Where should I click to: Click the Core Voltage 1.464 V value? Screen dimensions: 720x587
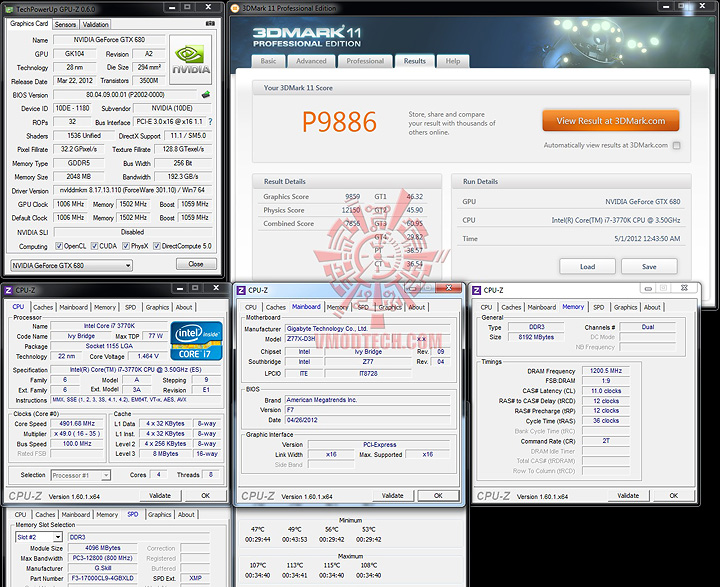[148, 356]
